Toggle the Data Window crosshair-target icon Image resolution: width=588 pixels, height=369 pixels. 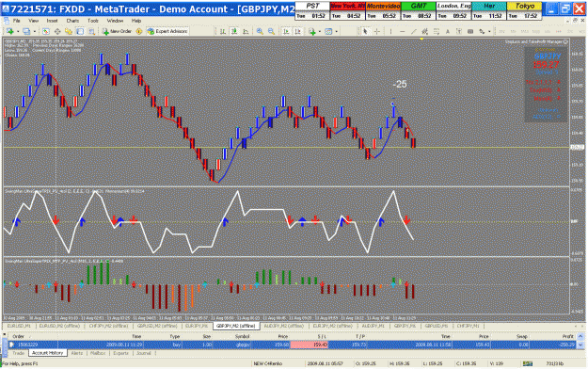coord(57,31)
